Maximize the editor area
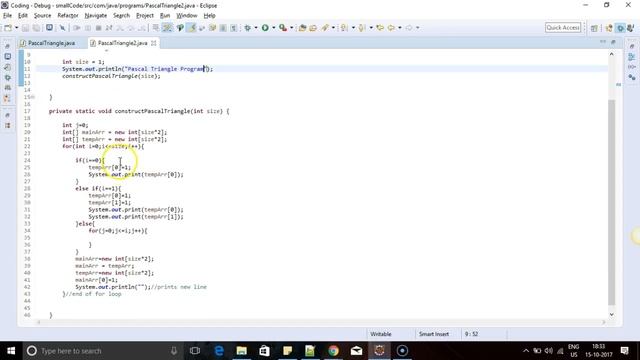This screenshot has width=640, height=360. click(613, 42)
